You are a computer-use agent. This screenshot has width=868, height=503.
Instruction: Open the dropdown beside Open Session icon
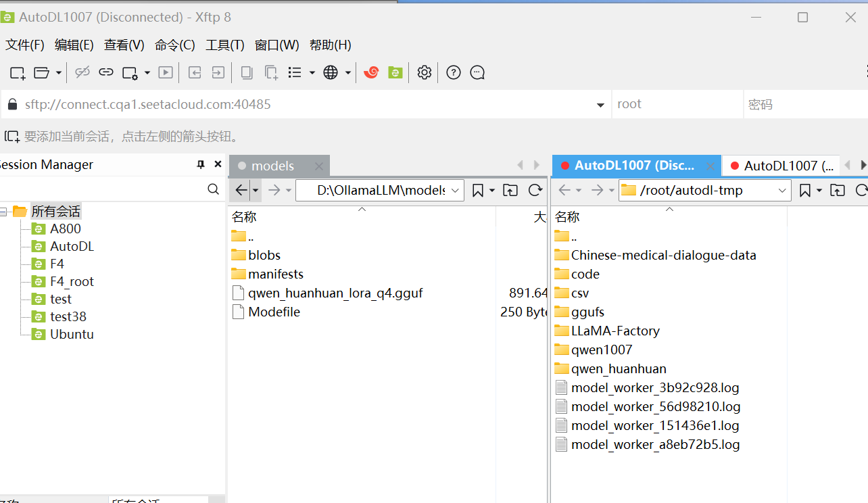click(59, 72)
